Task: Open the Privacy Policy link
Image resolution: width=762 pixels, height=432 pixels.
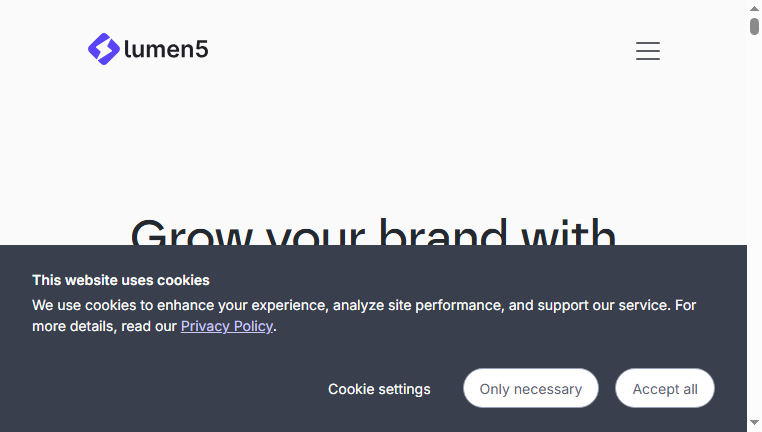Action: (x=226, y=326)
